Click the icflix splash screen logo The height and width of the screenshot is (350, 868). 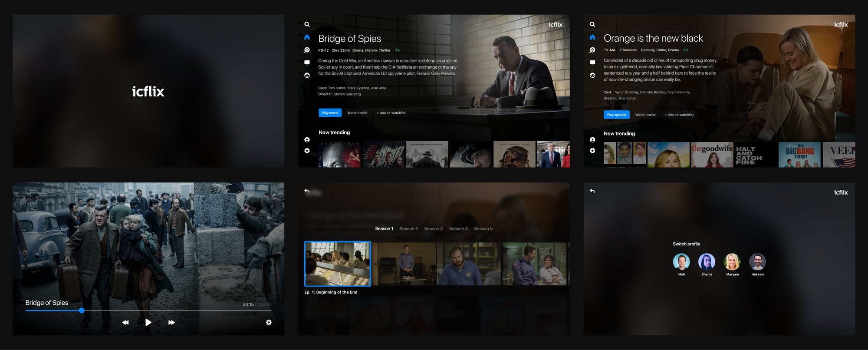[x=148, y=91]
